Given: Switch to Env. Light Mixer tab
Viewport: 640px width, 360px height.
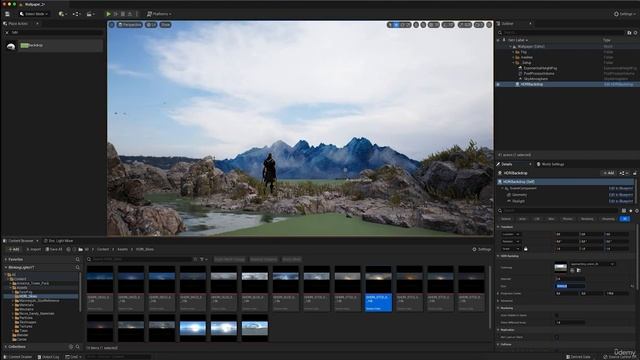Looking at the screenshot, I should coord(58,241).
